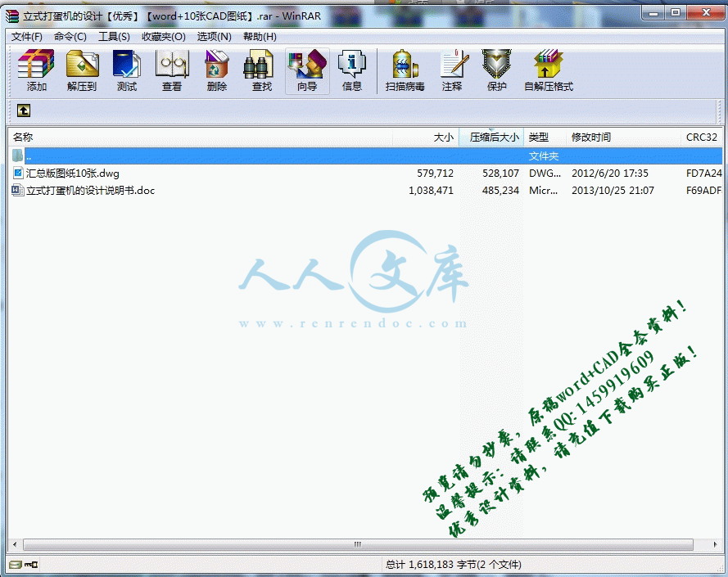Select file 立式打蛋机的设计说明书.doc
Image resolution: width=728 pixels, height=577 pixels.
click(90, 191)
